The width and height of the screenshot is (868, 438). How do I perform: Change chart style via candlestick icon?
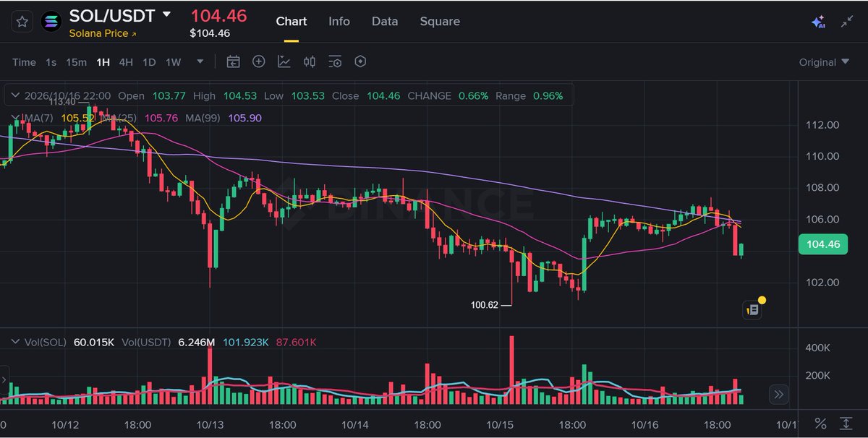click(x=310, y=62)
